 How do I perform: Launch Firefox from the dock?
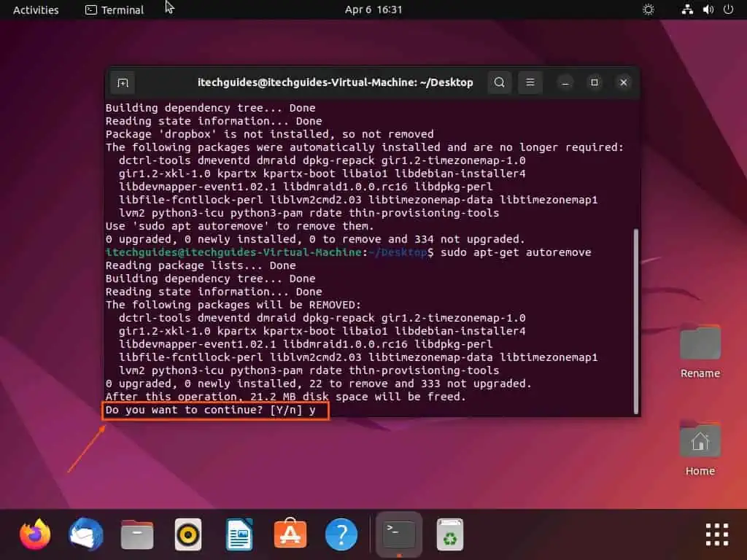[34, 534]
